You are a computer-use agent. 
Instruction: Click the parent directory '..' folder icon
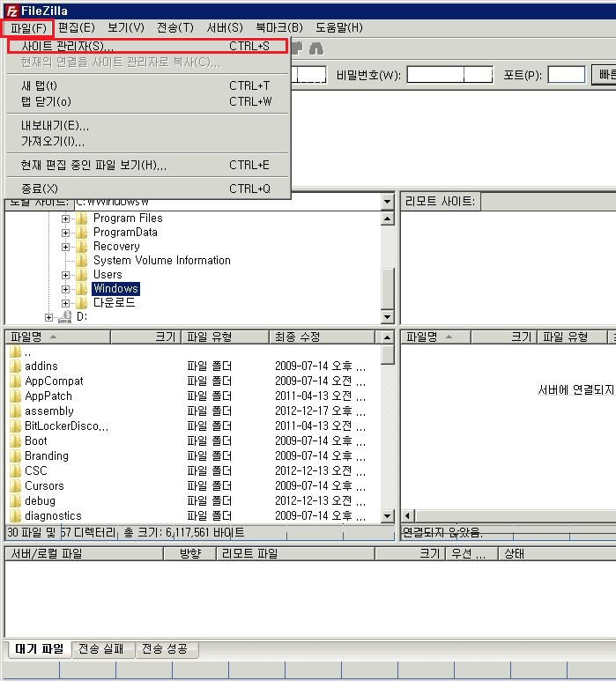pos(15,352)
